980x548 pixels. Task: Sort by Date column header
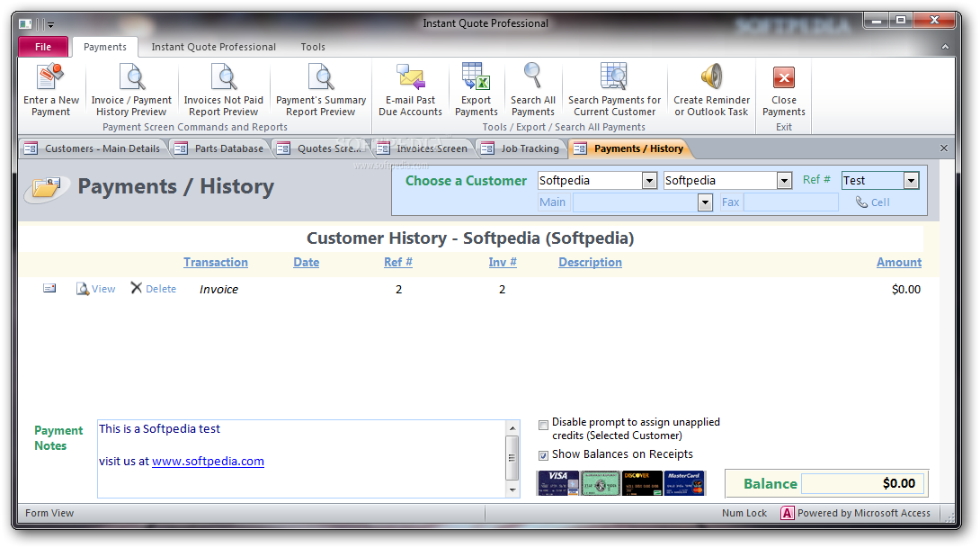[307, 262]
